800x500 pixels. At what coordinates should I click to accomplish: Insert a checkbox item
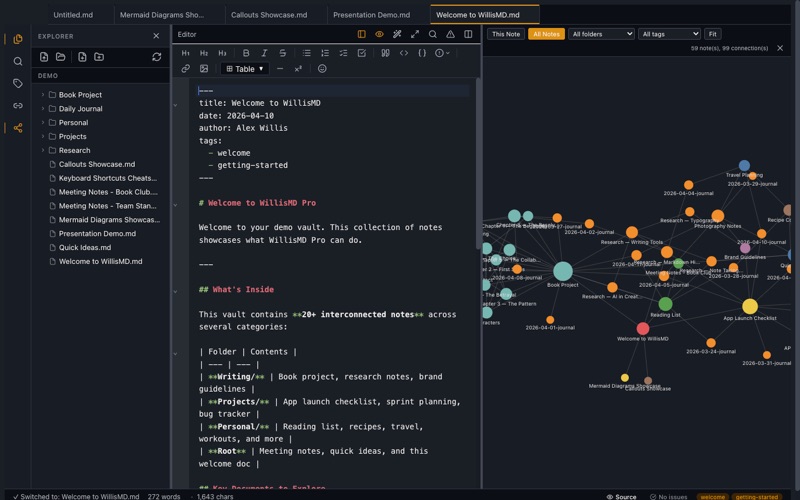(x=361, y=53)
